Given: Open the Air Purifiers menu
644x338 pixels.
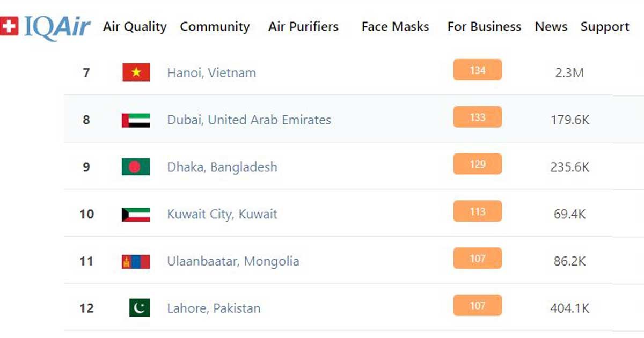Looking at the screenshot, I should 303,27.
